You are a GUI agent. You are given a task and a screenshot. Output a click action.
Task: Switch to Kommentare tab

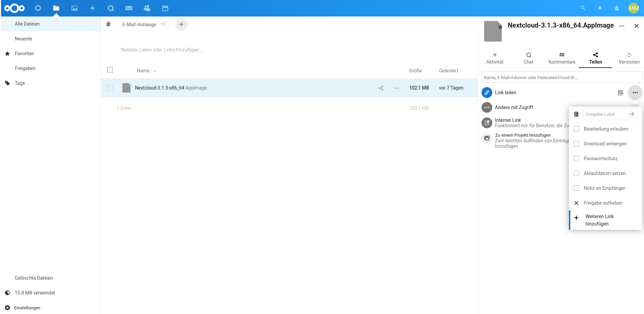(x=562, y=59)
